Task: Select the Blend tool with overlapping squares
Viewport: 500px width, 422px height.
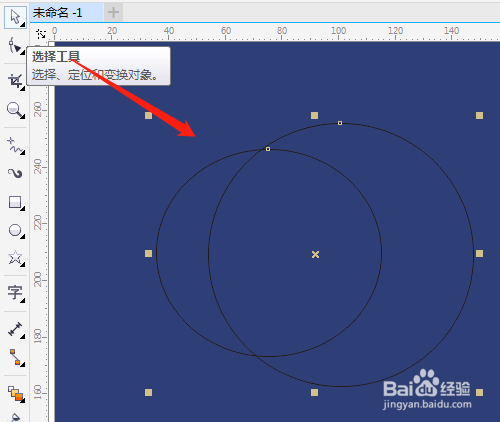Action: [15, 393]
